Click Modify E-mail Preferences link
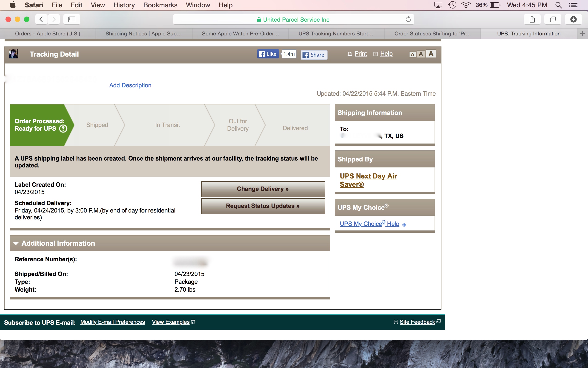The height and width of the screenshot is (368, 588). (x=113, y=322)
